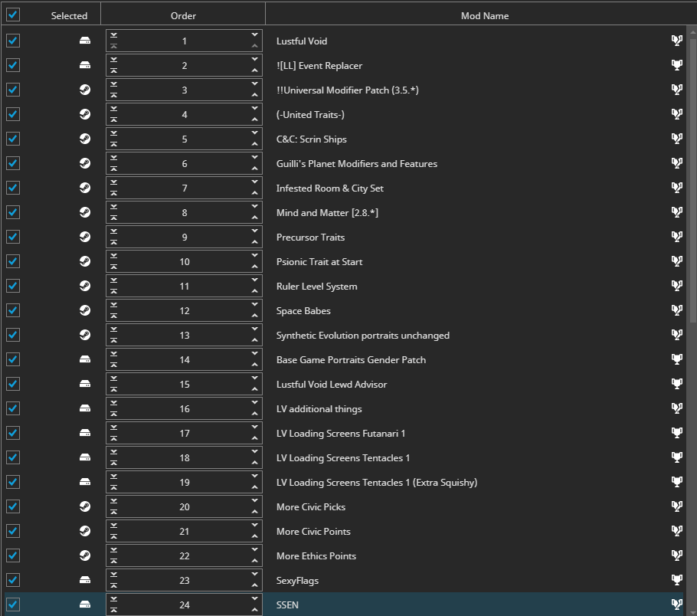This screenshot has height=616, width=697.
Task: Click the Steam icon for (-United Traits-)
Action: (x=85, y=114)
